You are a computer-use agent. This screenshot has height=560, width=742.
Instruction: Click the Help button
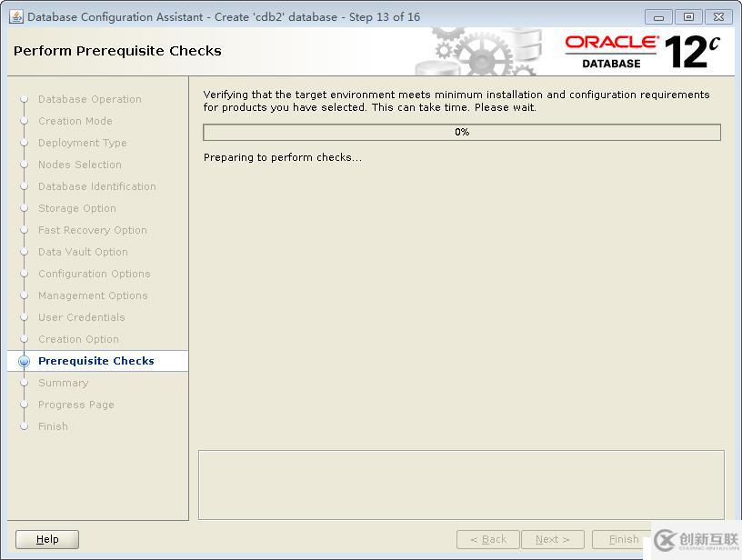point(47,539)
